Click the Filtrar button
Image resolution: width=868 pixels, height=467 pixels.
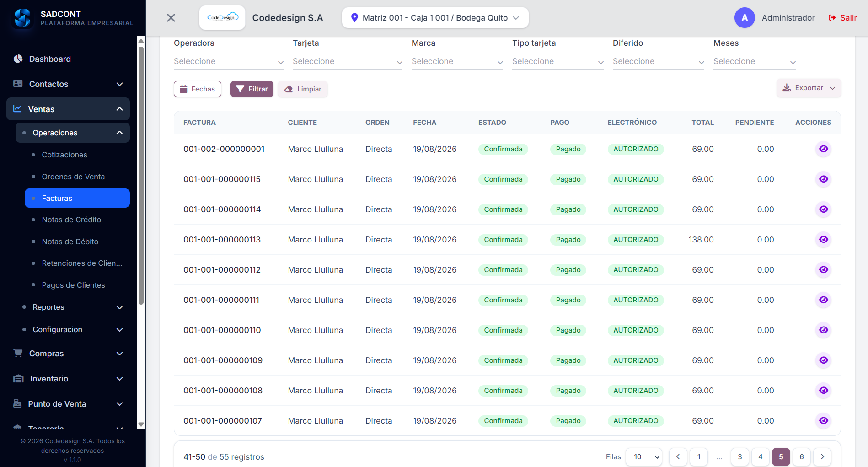click(252, 89)
